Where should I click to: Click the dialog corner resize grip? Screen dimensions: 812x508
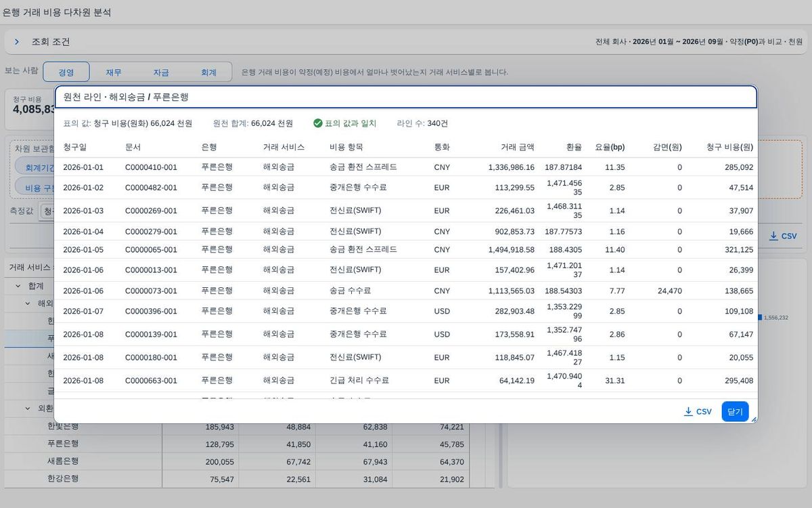754,420
